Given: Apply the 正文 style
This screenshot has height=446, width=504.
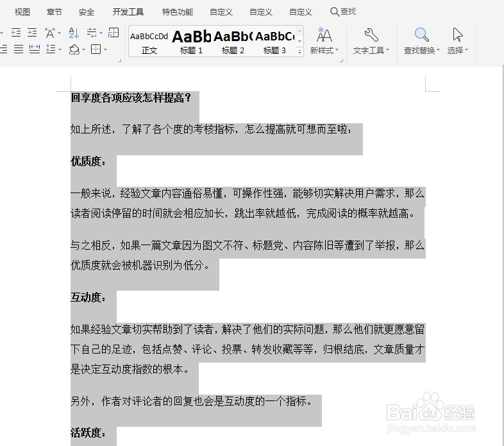Looking at the screenshot, I should [x=149, y=42].
